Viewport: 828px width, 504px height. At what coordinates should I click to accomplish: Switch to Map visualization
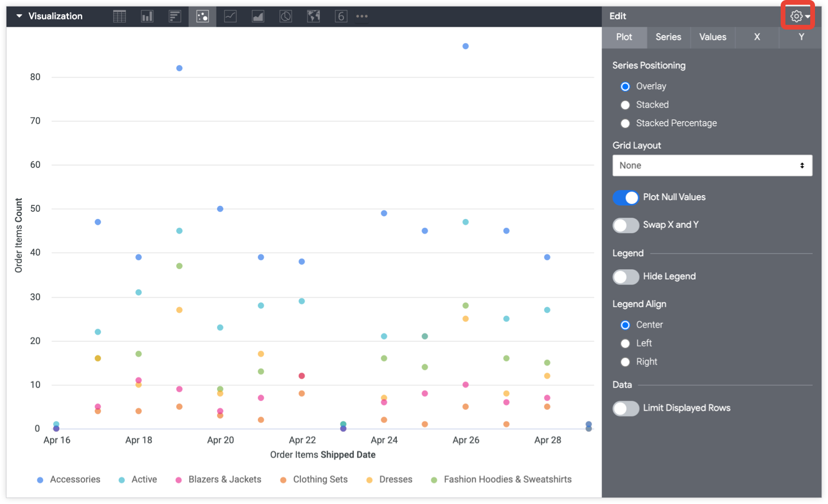(x=313, y=17)
